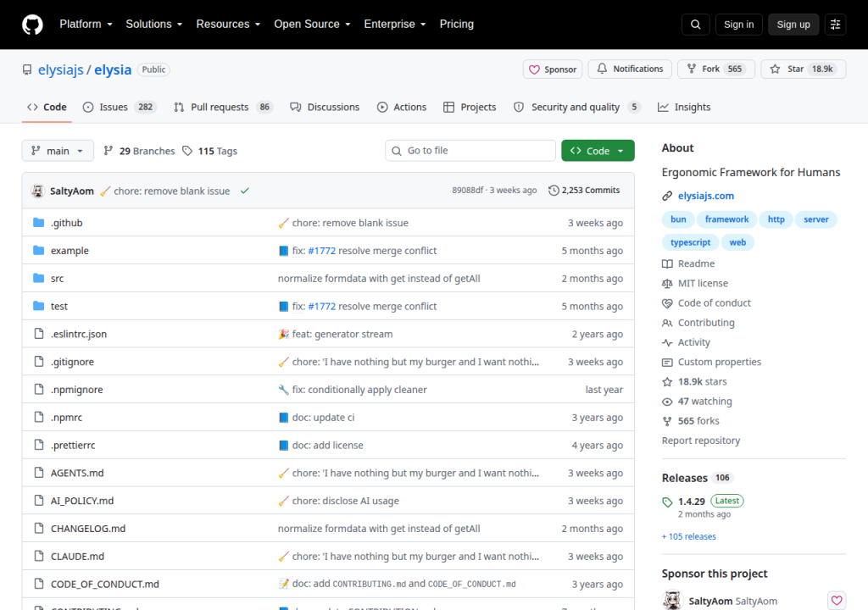
Task: Expand the Platform menu
Action: pos(86,25)
